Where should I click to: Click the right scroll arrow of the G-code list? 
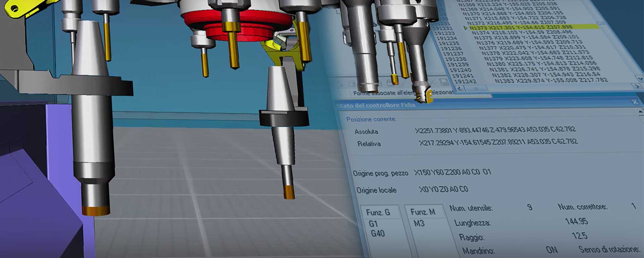(x=637, y=86)
